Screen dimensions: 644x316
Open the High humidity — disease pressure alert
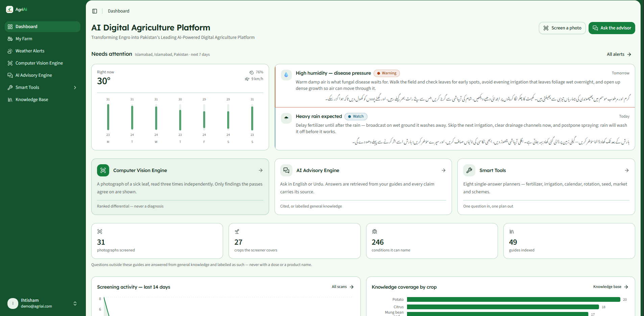tap(455, 86)
